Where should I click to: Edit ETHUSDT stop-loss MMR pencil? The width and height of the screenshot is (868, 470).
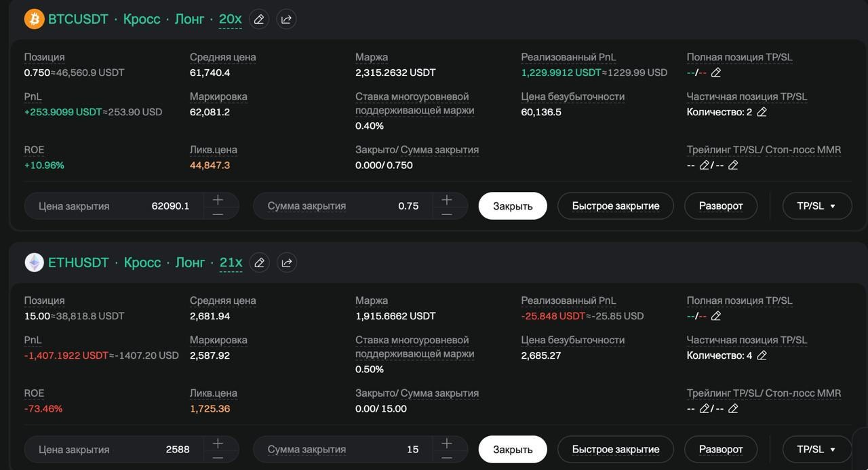(733, 408)
